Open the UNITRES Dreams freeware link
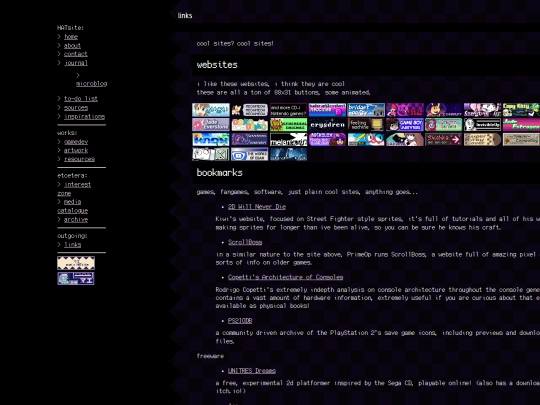Screen dimensions: 540x405 252,371
